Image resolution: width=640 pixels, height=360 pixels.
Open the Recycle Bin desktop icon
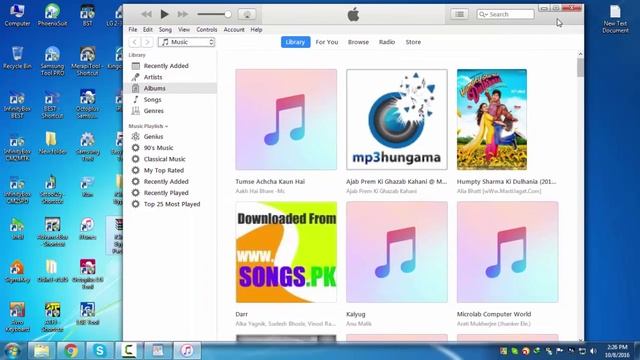[17, 58]
